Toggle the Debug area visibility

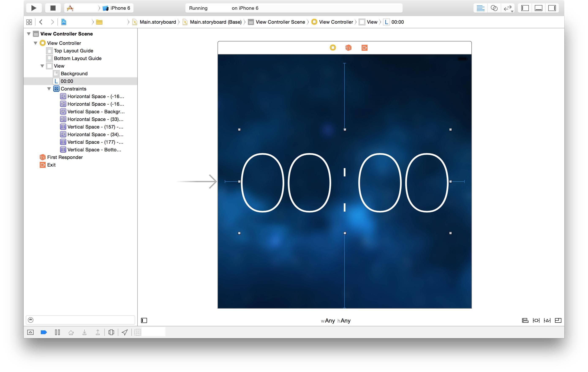coord(538,8)
